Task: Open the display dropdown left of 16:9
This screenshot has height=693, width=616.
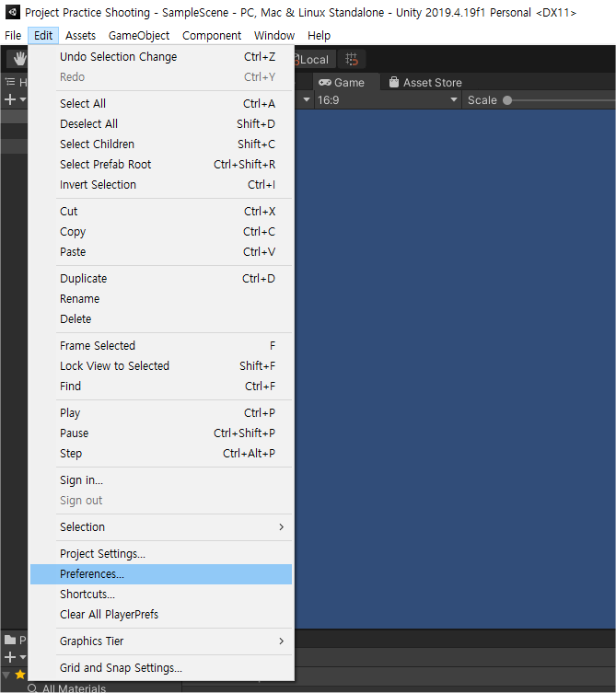Action: click(x=305, y=100)
